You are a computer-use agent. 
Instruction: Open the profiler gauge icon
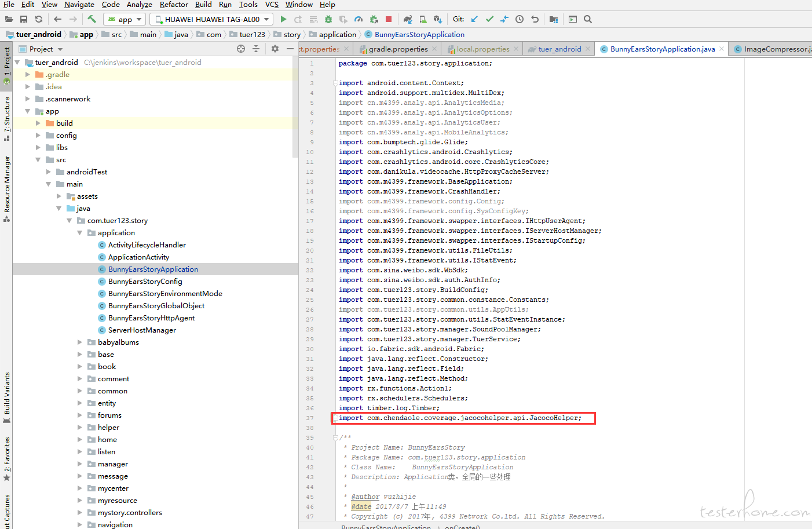tap(359, 19)
